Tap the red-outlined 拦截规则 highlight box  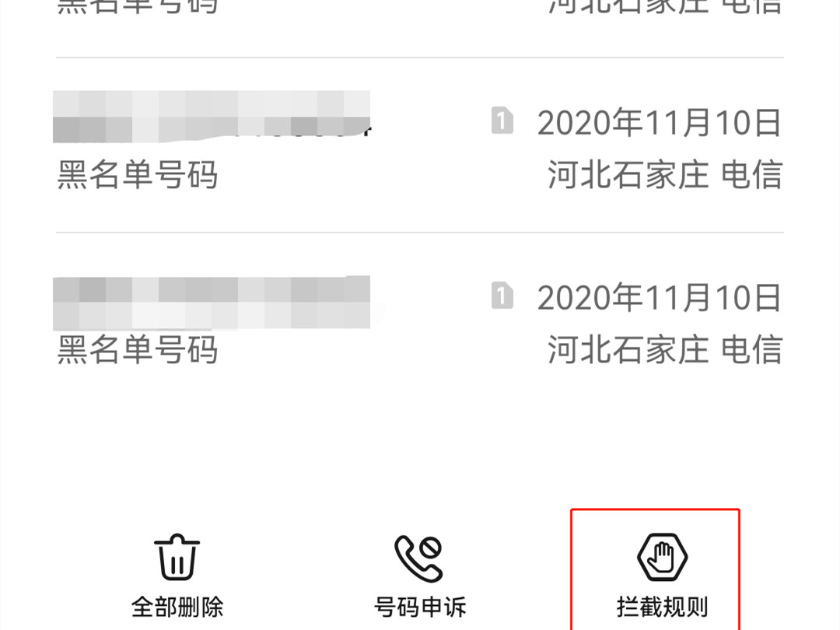655,569
